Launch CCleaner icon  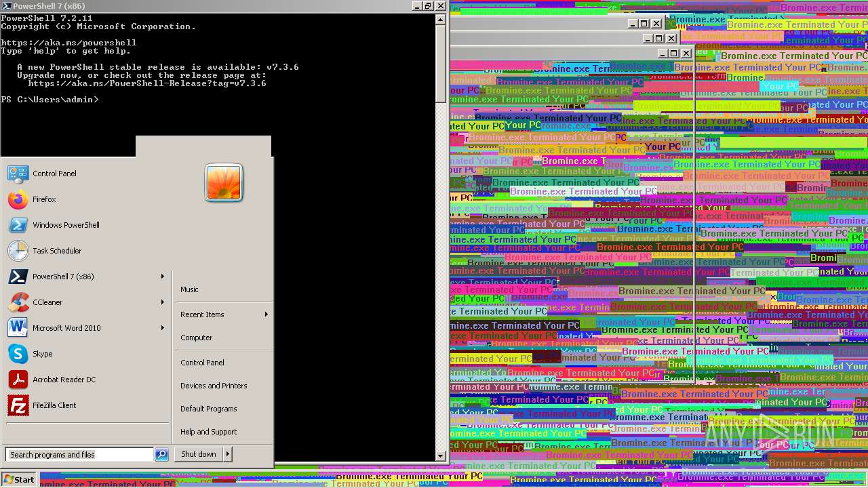point(18,302)
